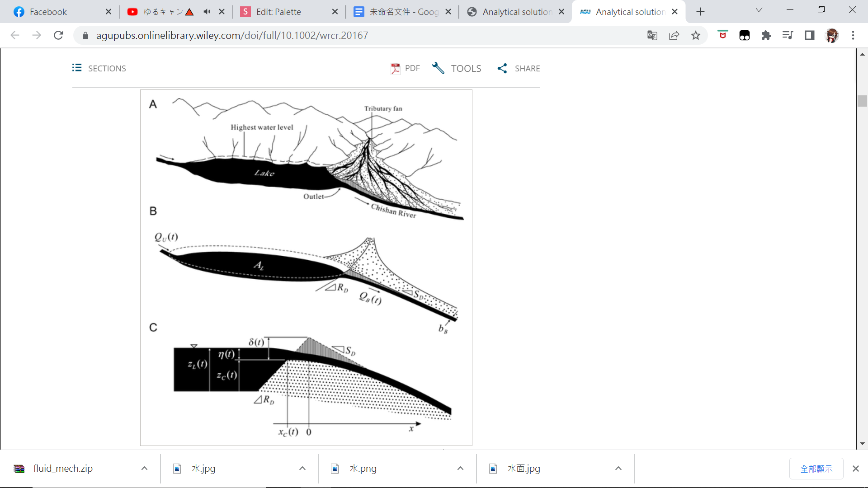
Task: Bookmark this page with the star icon
Action: (x=696, y=35)
